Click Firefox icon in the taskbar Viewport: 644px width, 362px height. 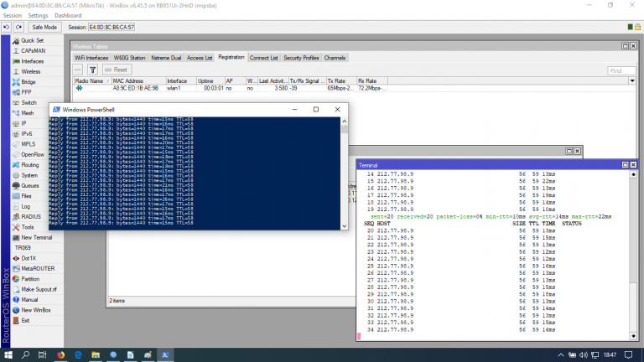(x=60, y=354)
